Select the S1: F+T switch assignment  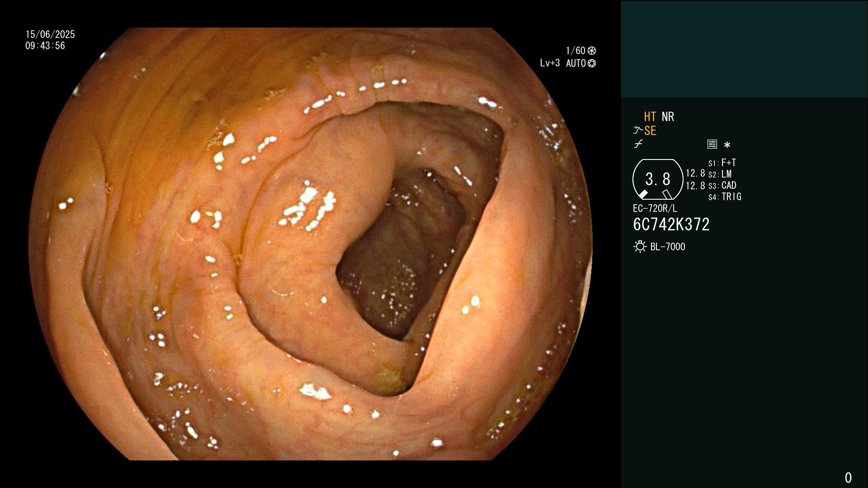click(722, 163)
